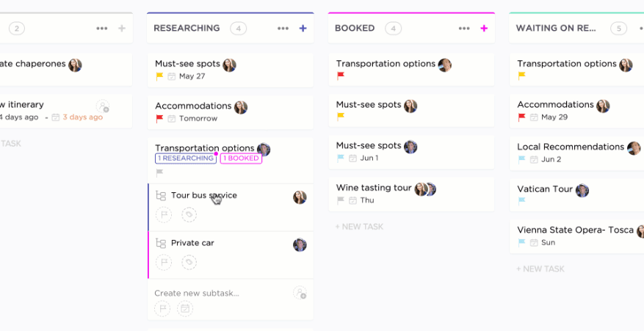Click the red flag on Accommodations in Researching
Viewport: 644px width, 331px height.
tap(159, 119)
